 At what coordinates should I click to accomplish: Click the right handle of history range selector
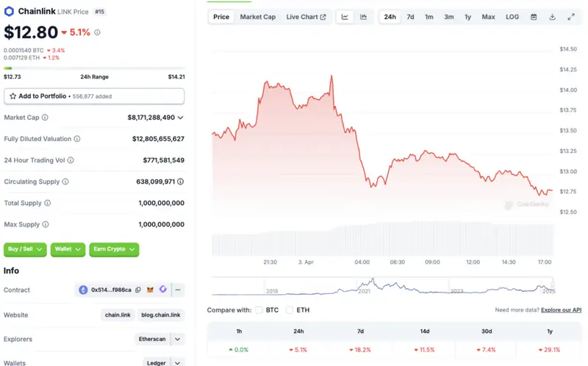point(553,286)
